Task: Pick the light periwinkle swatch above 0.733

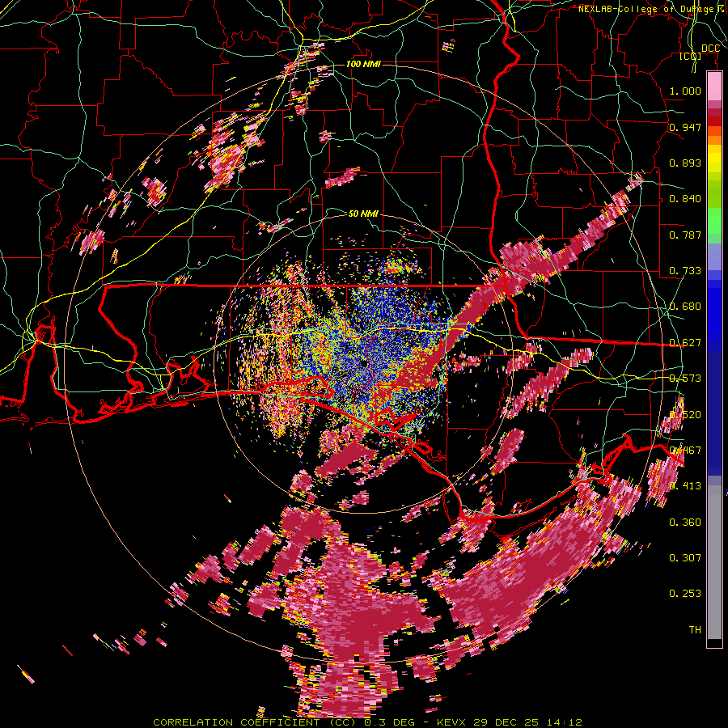Action: click(x=714, y=256)
